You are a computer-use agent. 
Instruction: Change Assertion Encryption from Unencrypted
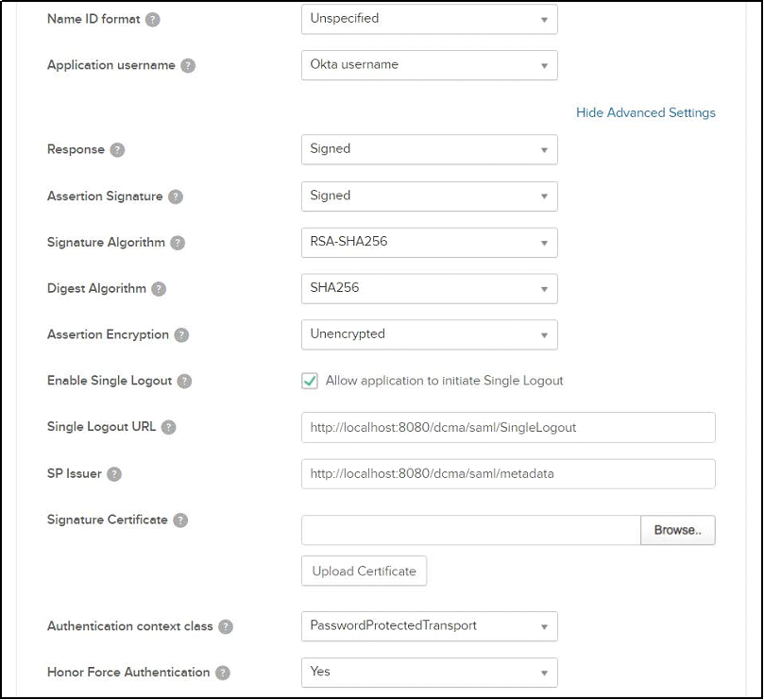tap(430, 334)
